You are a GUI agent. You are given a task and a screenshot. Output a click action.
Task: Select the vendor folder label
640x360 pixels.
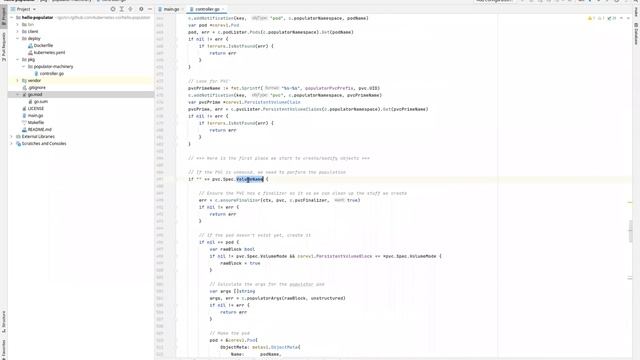[x=34, y=80]
